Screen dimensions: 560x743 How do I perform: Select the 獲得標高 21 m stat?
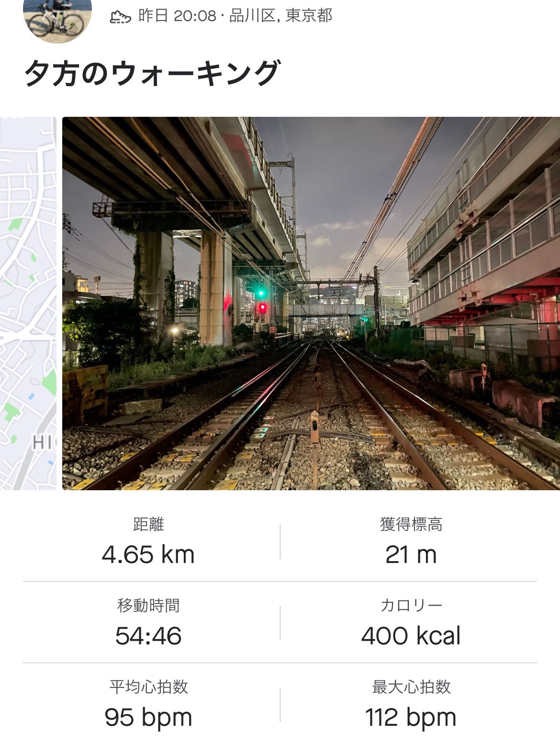[x=411, y=542]
